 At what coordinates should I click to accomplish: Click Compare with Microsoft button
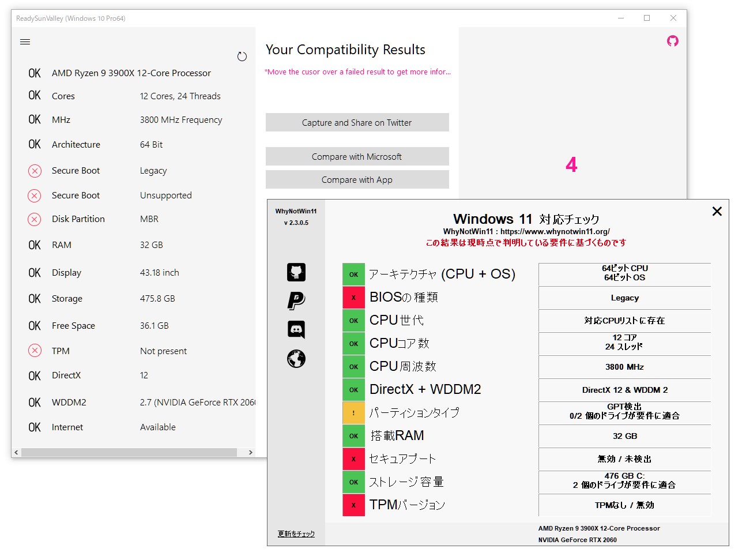(x=357, y=156)
